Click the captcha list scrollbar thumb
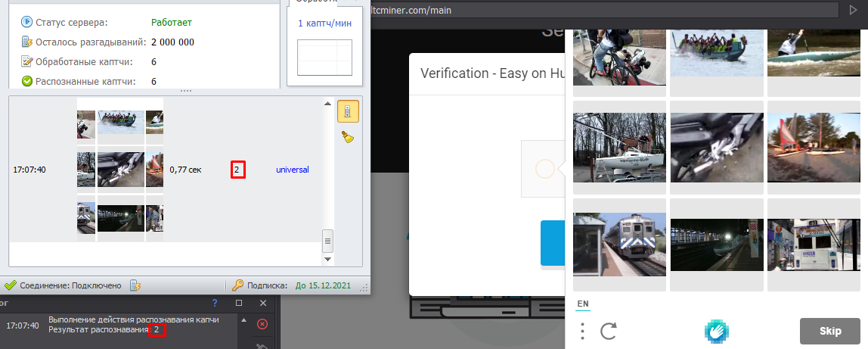Image resolution: width=868 pixels, height=349 pixels. pyautogui.click(x=327, y=241)
